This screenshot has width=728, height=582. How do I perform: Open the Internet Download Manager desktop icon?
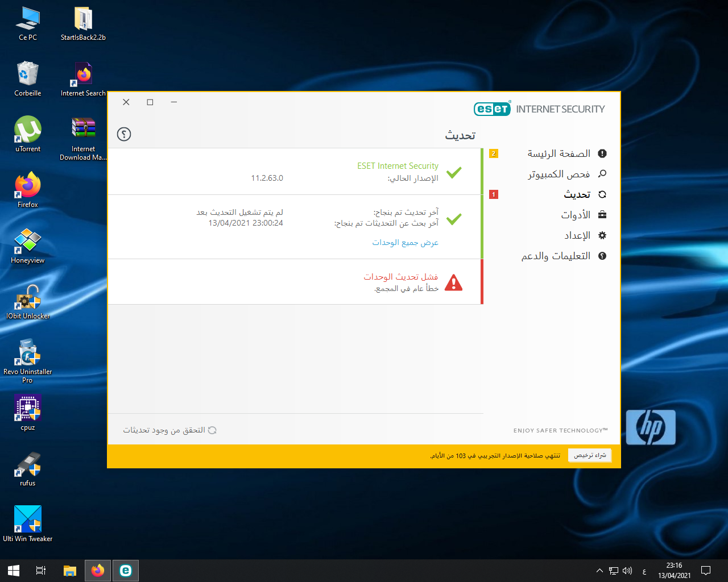coord(83,139)
